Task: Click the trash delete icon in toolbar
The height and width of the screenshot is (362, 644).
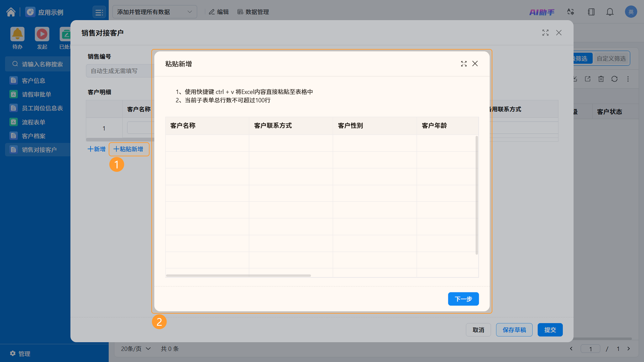Action: click(601, 79)
